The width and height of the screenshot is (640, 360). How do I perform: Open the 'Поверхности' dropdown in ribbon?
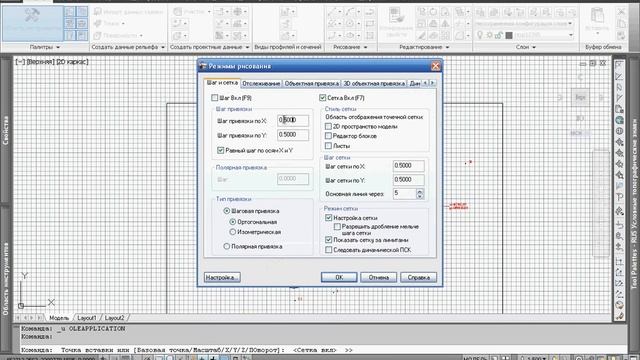118,36
